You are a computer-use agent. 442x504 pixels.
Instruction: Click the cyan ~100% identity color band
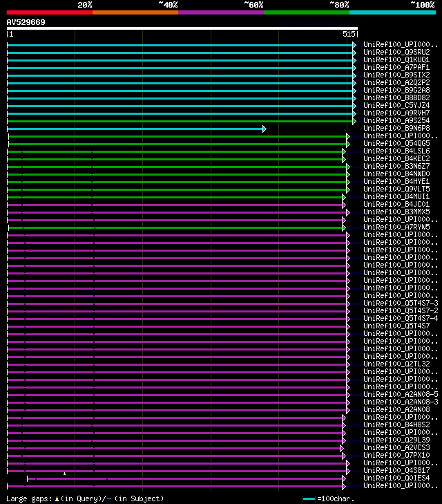[x=392, y=12]
